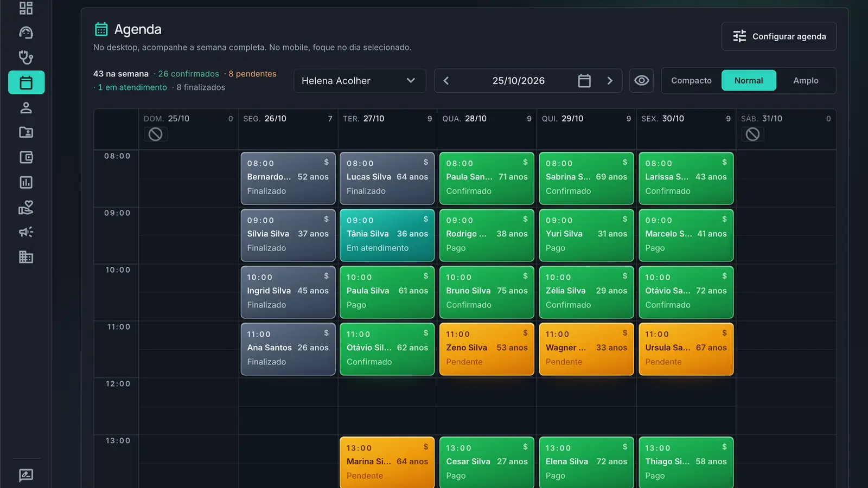Image resolution: width=868 pixels, height=488 pixels.
Task: Click the 25/10/2026 date field
Action: click(519, 81)
